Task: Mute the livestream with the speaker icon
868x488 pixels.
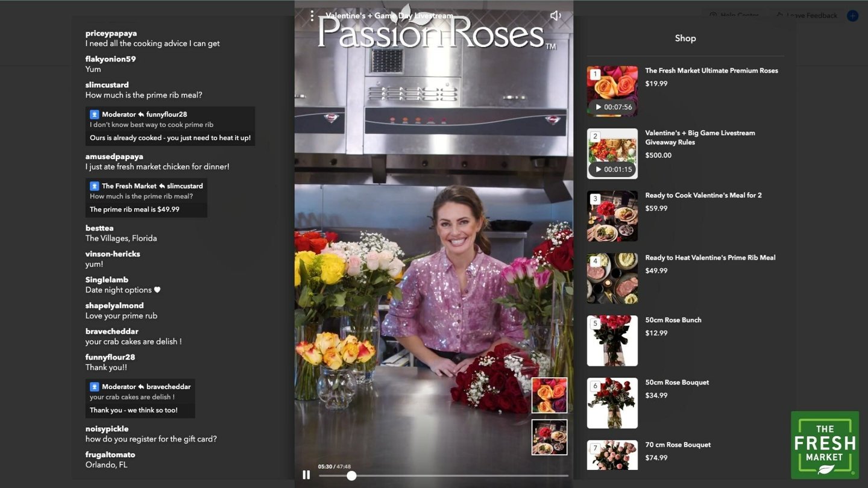Action: coord(555,15)
